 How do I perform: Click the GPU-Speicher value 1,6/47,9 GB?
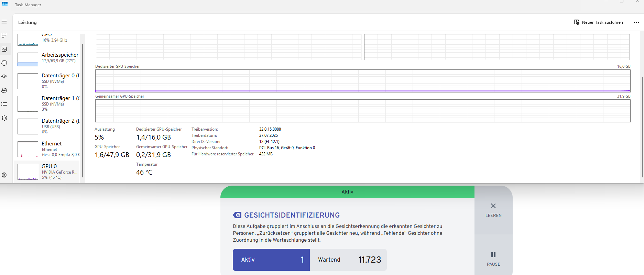(x=112, y=155)
